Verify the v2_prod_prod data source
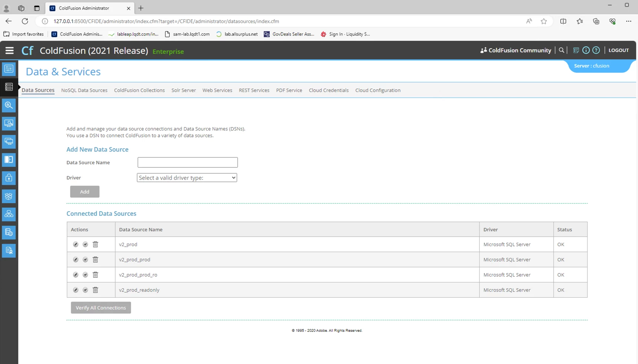The width and height of the screenshot is (638, 364). coord(85,259)
